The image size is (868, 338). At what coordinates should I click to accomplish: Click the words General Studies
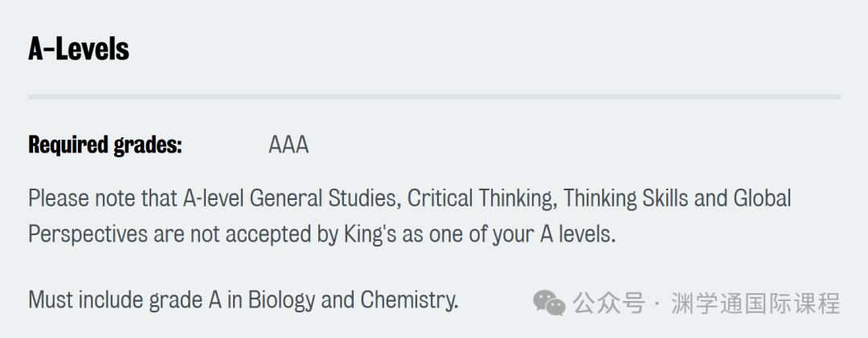point(325,199)
